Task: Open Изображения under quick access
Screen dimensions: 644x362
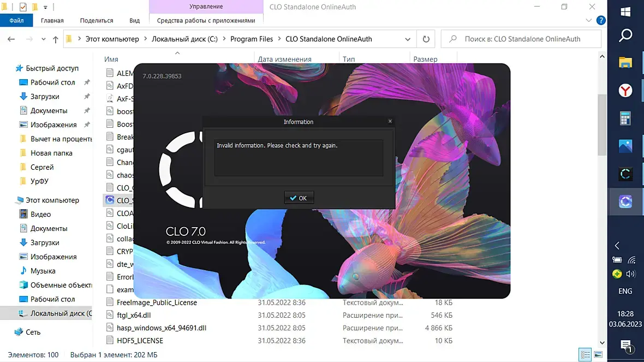Action: (53, 124)
